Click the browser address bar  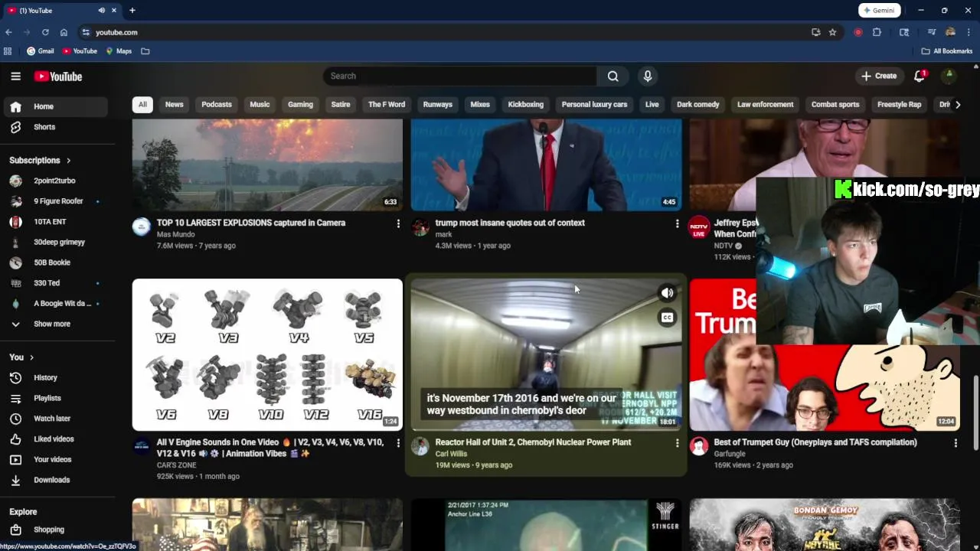[444, 32]
